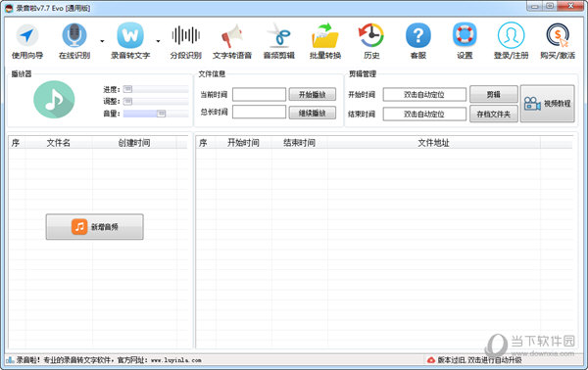Image resolution: width=588 pixels, height=370 pixels.
Task: Open 设置 settings
Action: (465, 41)
